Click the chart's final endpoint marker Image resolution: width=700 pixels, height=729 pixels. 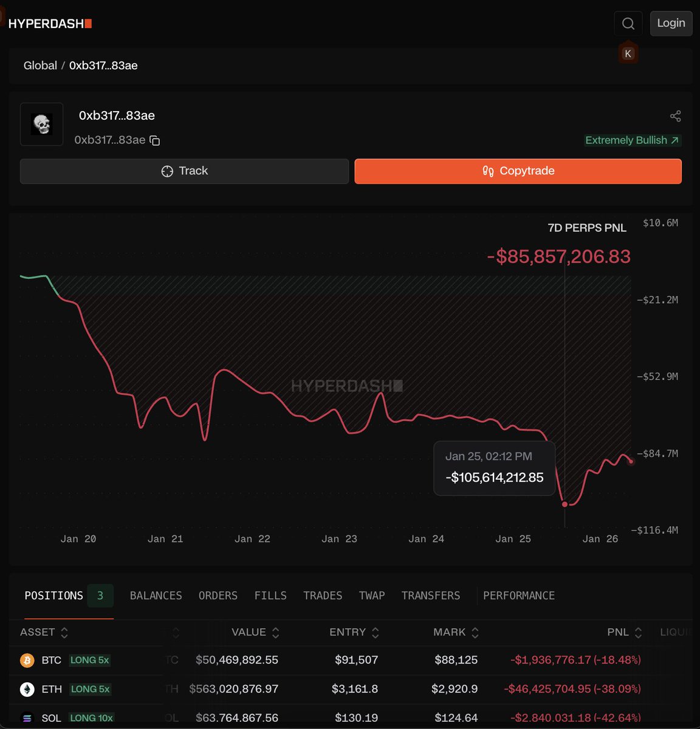631,462
